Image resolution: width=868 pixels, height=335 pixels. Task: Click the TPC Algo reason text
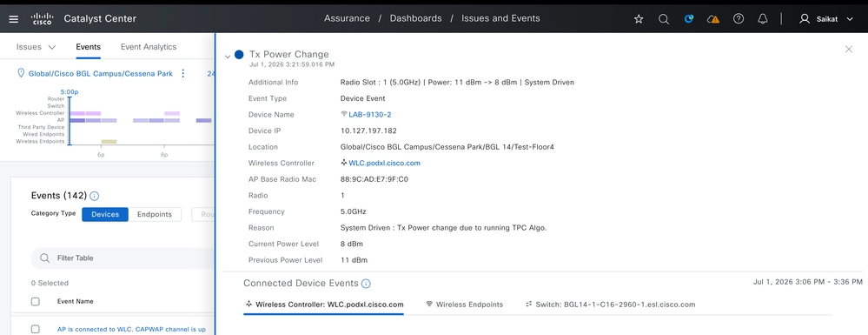coord(443,228)
